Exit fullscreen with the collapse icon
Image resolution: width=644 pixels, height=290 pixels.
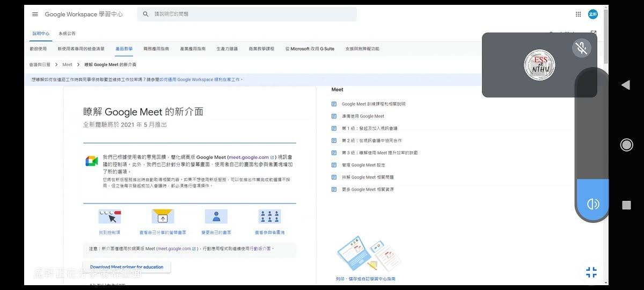point(591,272)
